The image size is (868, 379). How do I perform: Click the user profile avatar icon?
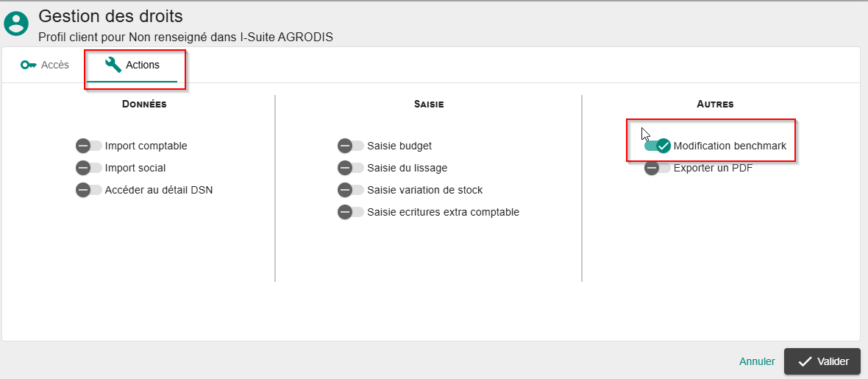point(16,23)
